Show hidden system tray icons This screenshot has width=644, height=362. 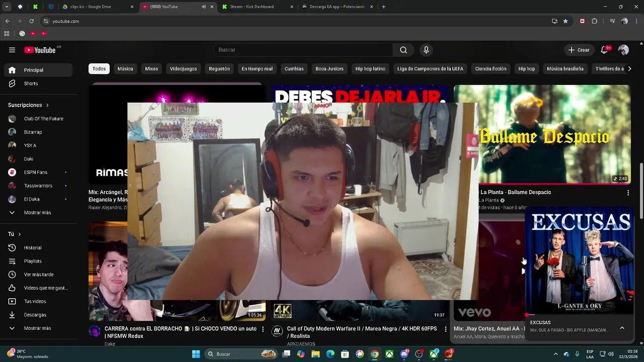point(555,354)
